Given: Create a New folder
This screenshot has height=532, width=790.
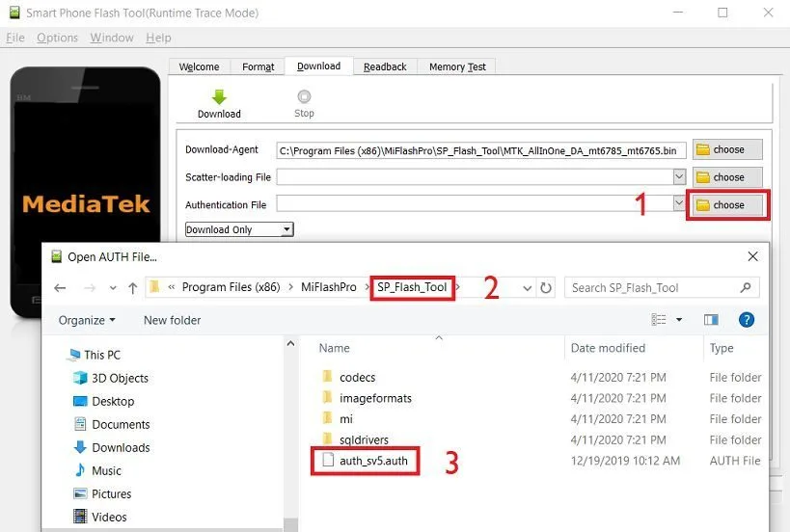Looking at the screenshot, I should (172, 320).
